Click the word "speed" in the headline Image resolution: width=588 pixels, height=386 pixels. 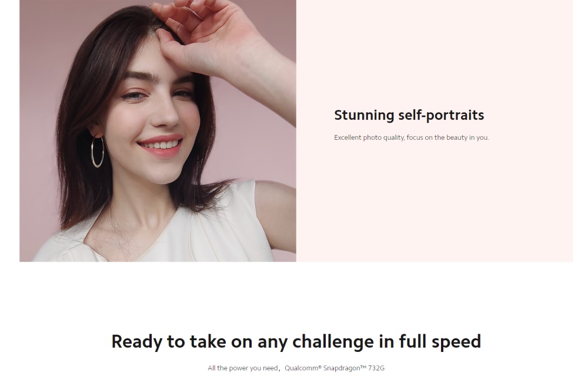tap(456, 342)
